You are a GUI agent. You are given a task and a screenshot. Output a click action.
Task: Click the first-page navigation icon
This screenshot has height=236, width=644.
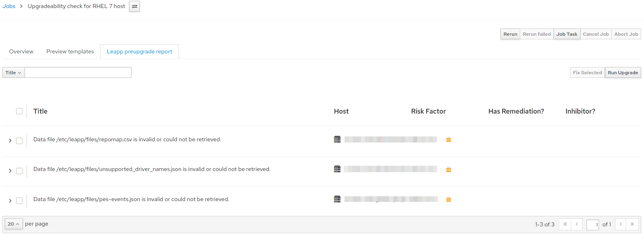click(x=564, y=224)
